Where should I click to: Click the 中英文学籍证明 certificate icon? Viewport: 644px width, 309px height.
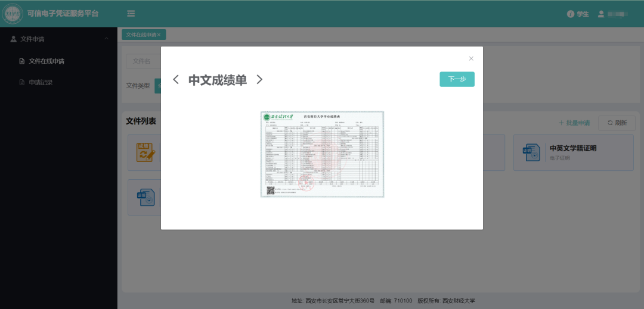click(531, 152)
